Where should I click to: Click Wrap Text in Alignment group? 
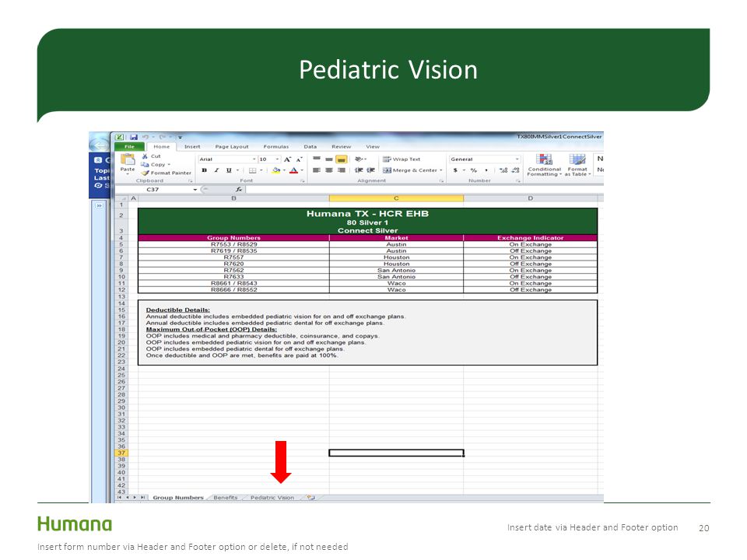[402, 159]
